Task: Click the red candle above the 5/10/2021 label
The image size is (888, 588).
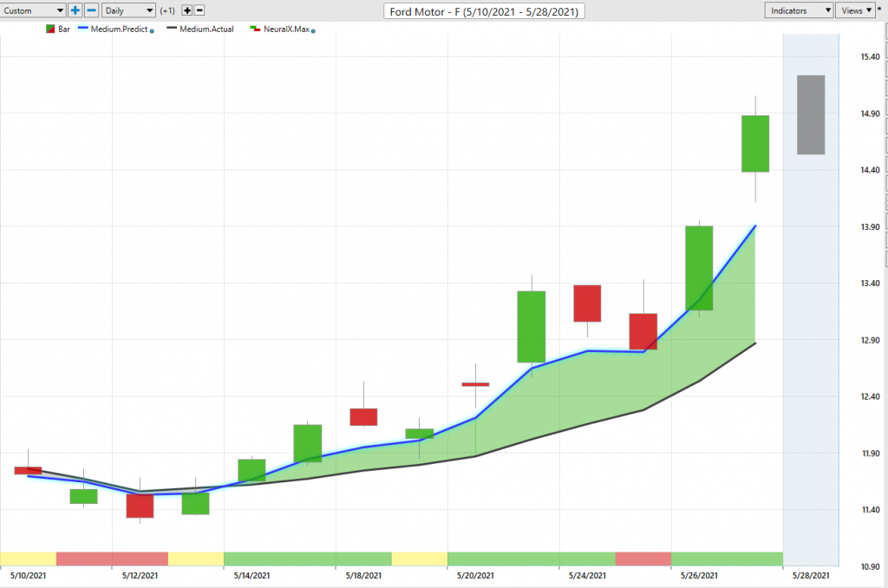Action: pyautogui.click(x=28, y=470)
